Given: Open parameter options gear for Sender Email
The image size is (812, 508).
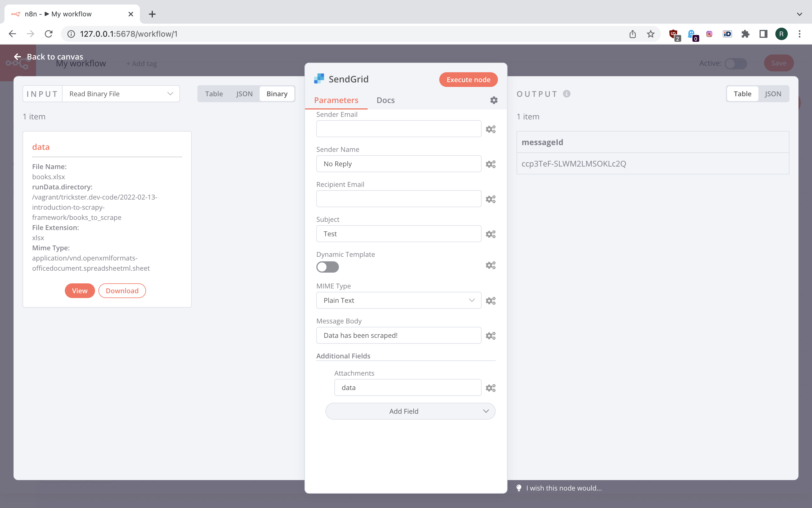Looking at the screenshot, I should [491, 129].
